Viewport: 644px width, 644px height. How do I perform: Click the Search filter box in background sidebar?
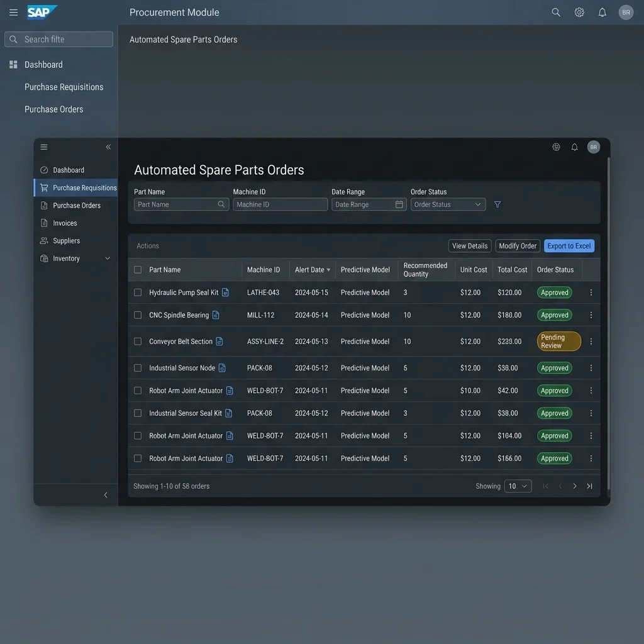(x=58, y=40)
